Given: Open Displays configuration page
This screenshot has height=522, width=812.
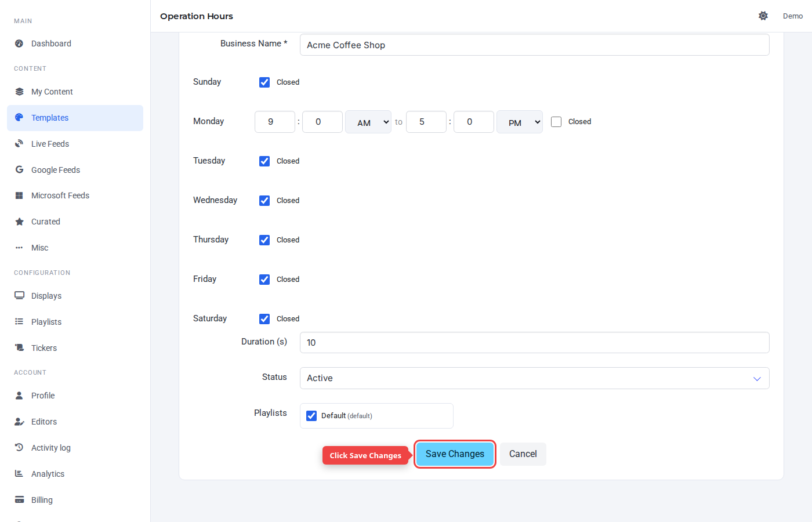Looking at the screenshot, I should [x=75, y=296].
